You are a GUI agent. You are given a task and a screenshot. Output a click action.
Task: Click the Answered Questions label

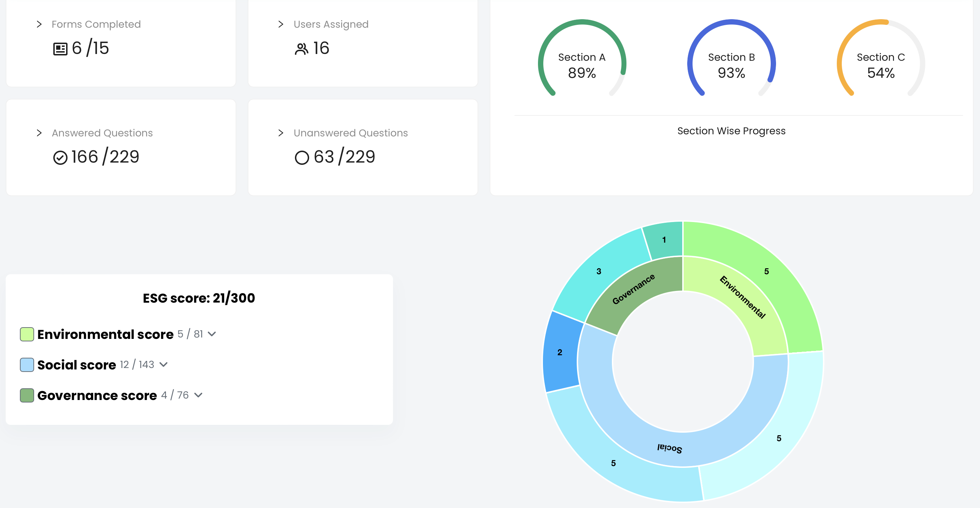tap(102, 133)
